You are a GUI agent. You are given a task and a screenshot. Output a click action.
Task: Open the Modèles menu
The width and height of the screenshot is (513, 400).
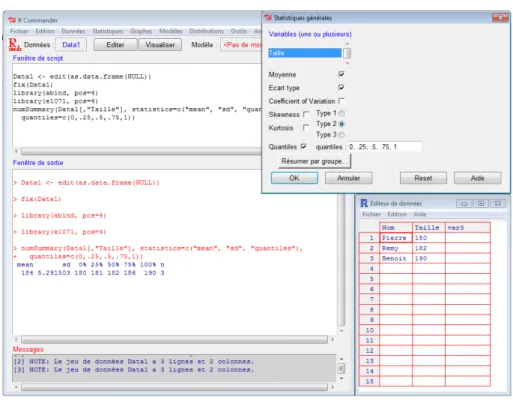pyautogui.click(x=171, y=31)
